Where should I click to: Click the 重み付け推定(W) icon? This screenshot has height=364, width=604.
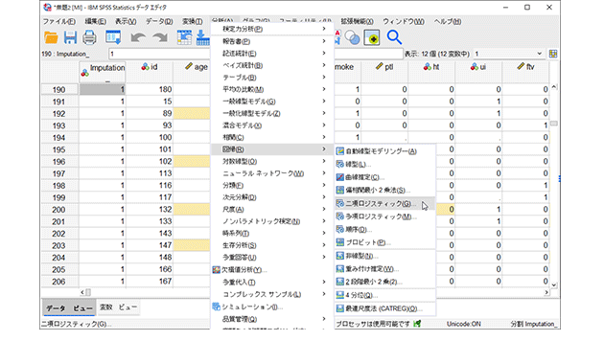coord(339,268)
